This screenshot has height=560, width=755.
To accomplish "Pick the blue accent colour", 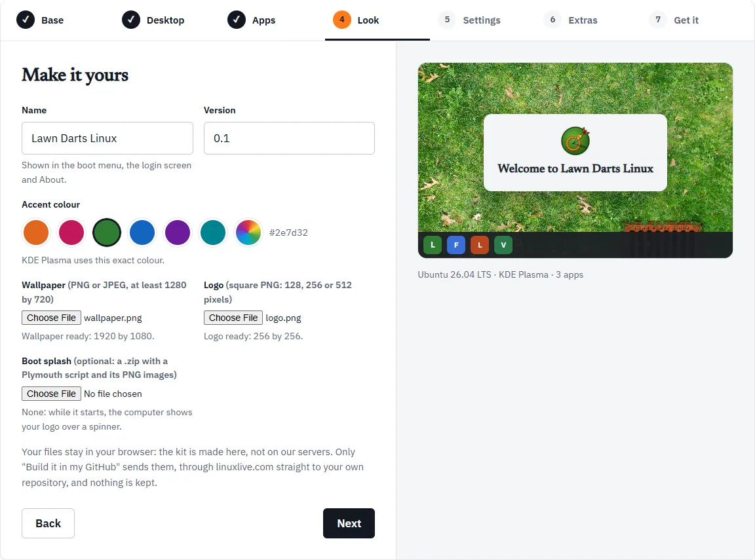I will pos(142,233).
